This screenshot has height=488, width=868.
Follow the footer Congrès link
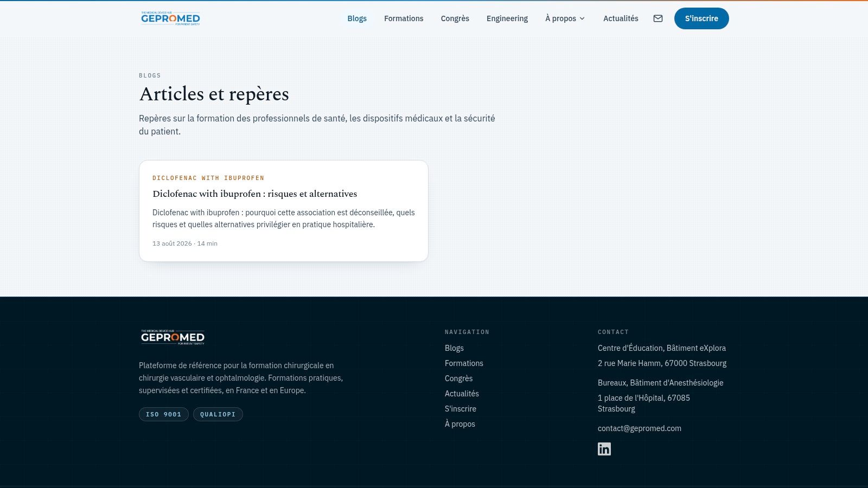(458, 378)
